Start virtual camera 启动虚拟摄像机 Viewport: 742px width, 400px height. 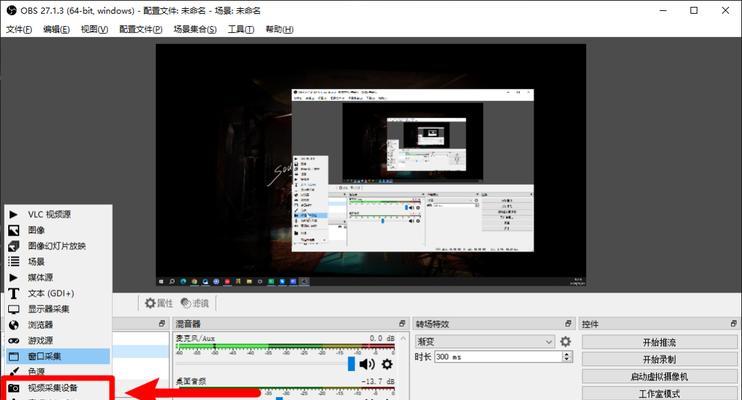point(659,377)
